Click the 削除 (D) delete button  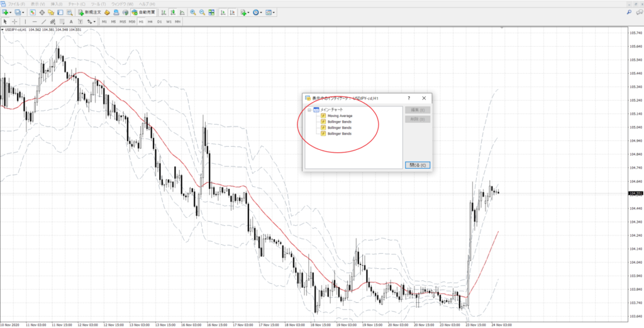[x=418, y=119]
